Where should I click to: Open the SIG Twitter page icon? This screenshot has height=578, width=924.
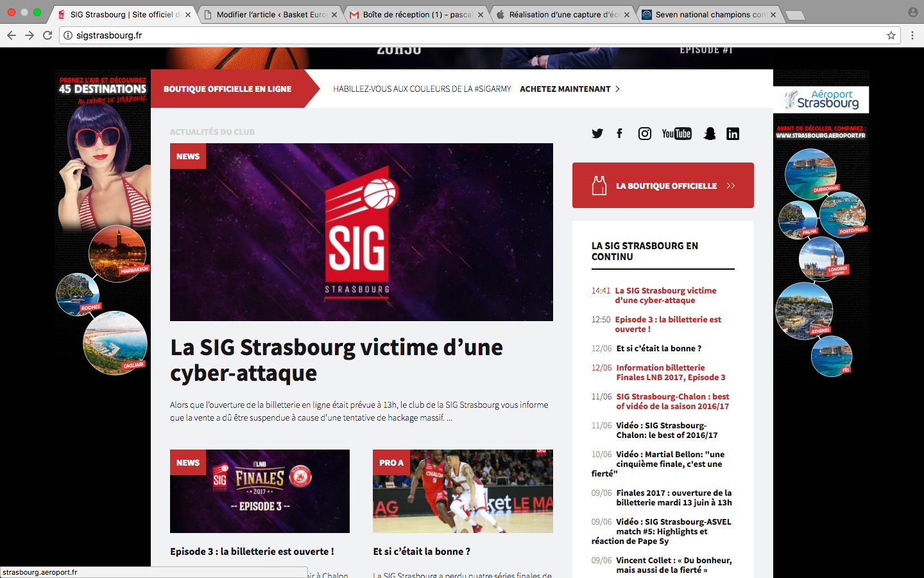[x=597, y=134]
